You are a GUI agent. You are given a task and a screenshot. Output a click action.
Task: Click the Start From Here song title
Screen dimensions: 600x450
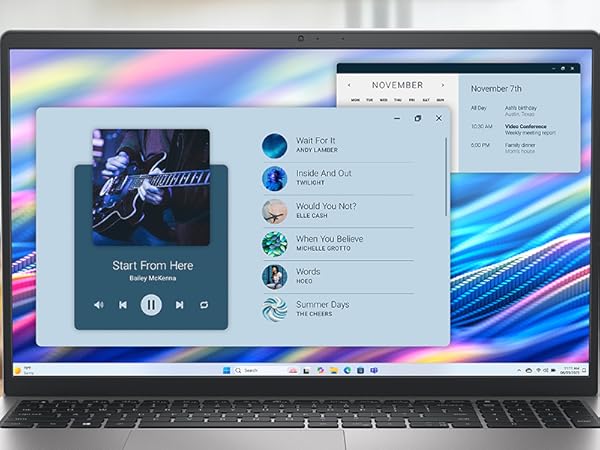(x=153, y=266)
